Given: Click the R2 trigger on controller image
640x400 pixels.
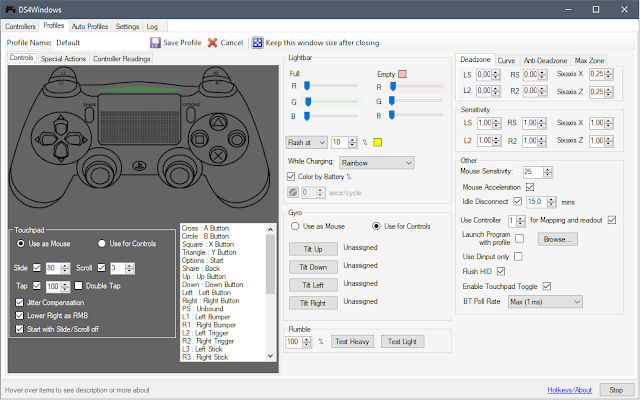Looking at the screenshot, I should point(216,73).
